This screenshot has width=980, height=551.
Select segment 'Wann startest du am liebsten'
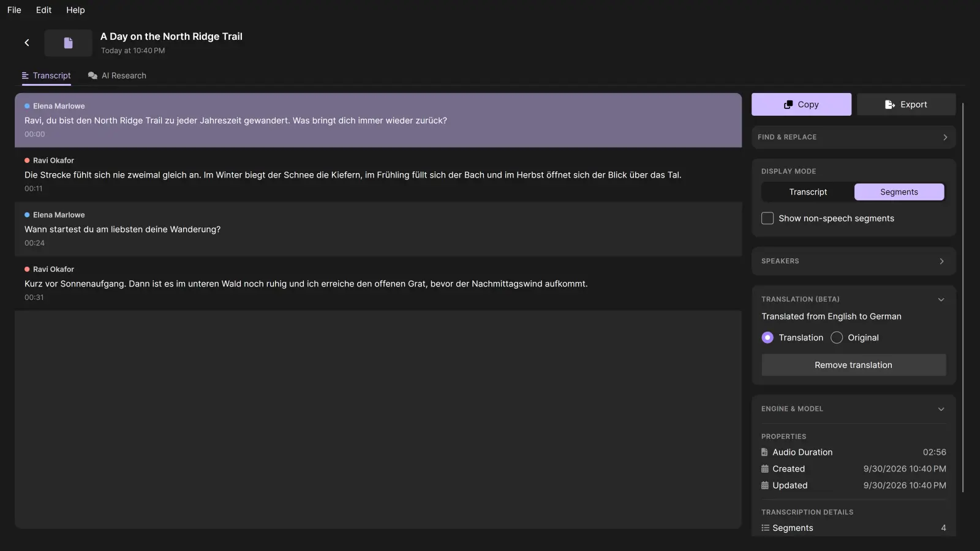[x=378, y=229]
